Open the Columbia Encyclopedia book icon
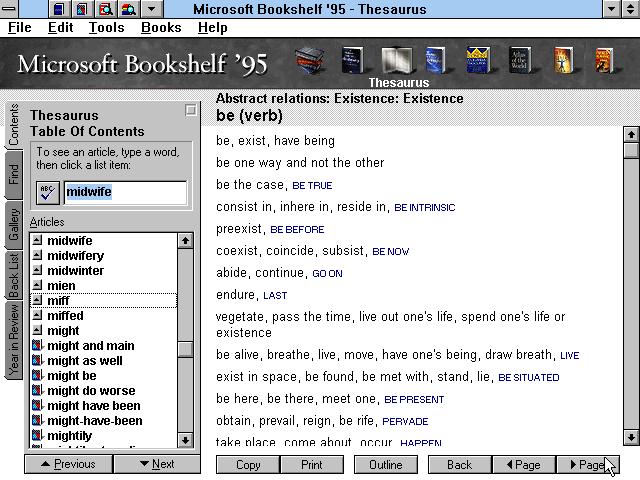Screen dimensions: 640x480 478,60
